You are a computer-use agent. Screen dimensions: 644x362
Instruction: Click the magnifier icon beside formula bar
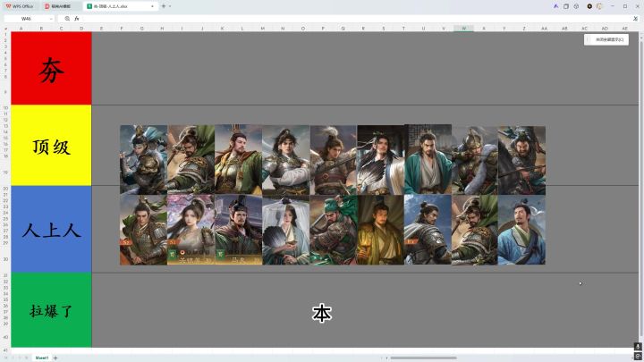tap(67, 19)
